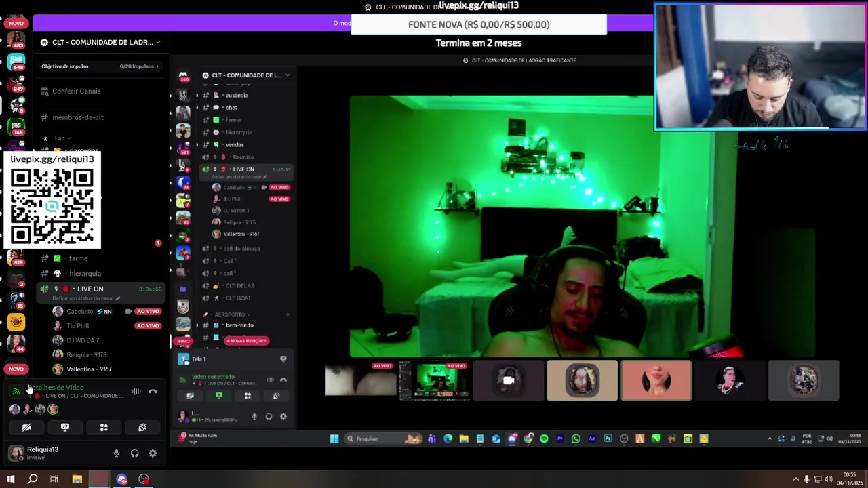Deafen audio with headphones icon beside Reliquia13
868x488 pixels.
coord(134,453)
